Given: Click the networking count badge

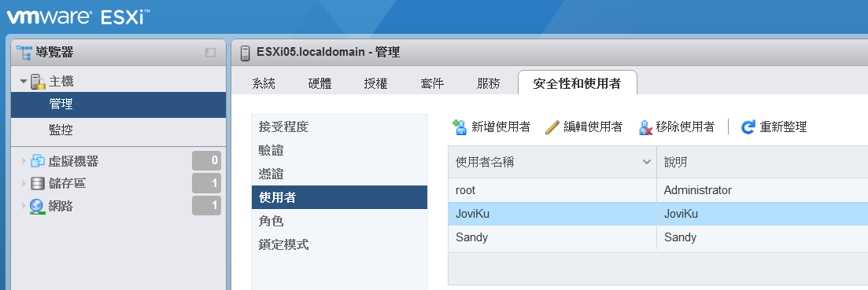Looking at the screenshot, I should tap(206, 206).
